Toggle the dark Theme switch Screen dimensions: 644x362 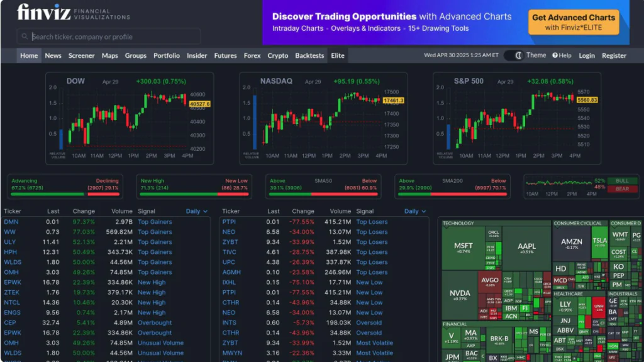513,55
